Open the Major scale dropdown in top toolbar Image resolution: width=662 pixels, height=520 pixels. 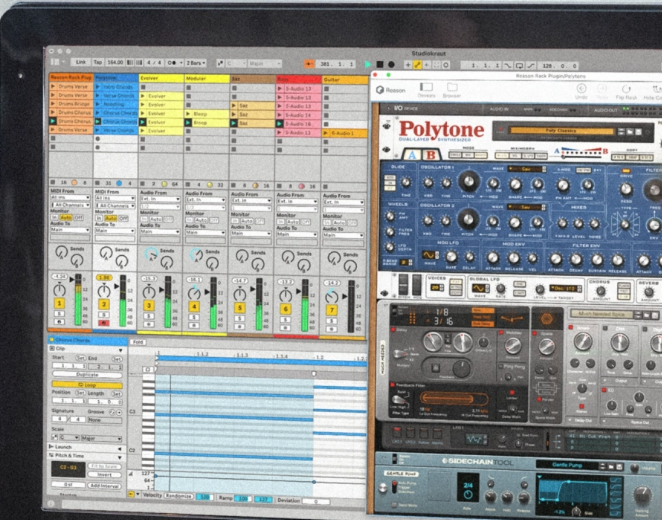[264, 64]
